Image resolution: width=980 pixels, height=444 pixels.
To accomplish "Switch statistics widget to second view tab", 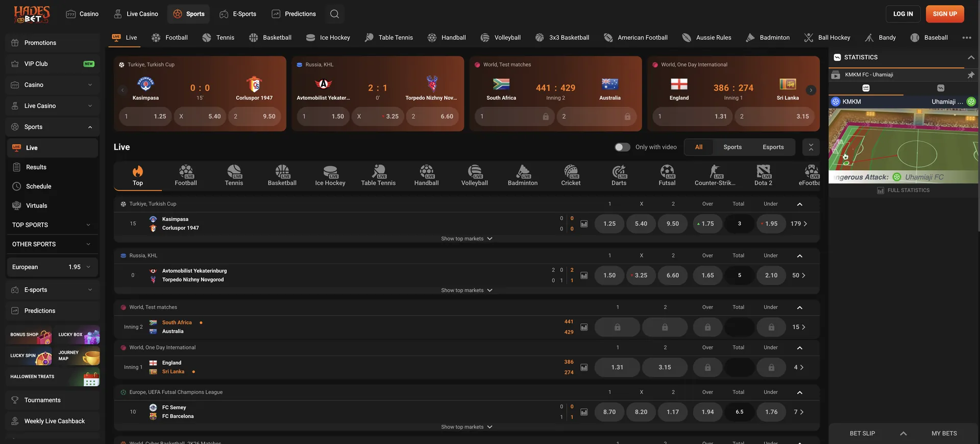I will [x=941, y=88].
